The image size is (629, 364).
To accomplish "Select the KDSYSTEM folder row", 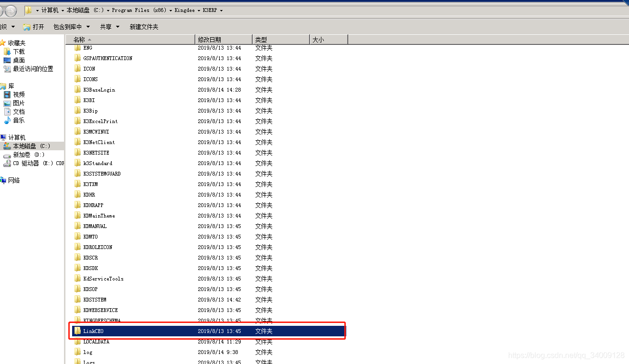I will [x=208, y=300].
